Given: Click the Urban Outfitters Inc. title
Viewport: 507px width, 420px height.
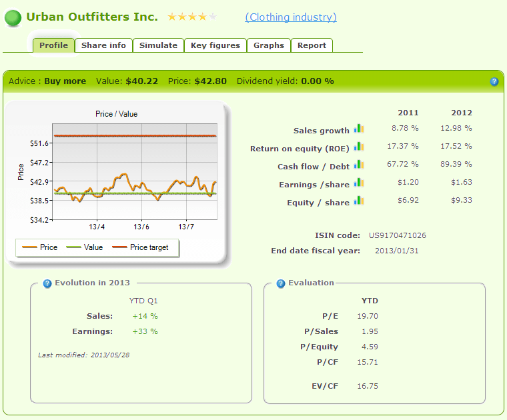Looking at the screenshot, I should pos(92,17).
